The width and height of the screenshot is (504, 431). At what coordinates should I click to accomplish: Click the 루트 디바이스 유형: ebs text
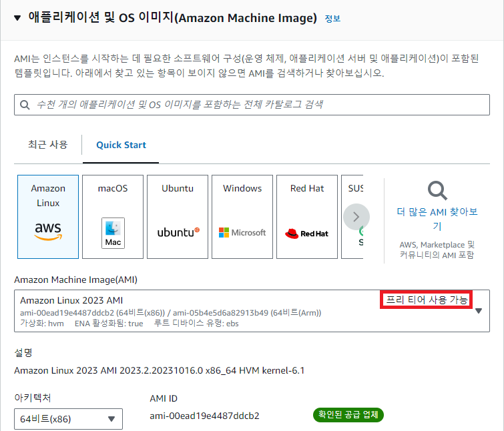(196, 324)
